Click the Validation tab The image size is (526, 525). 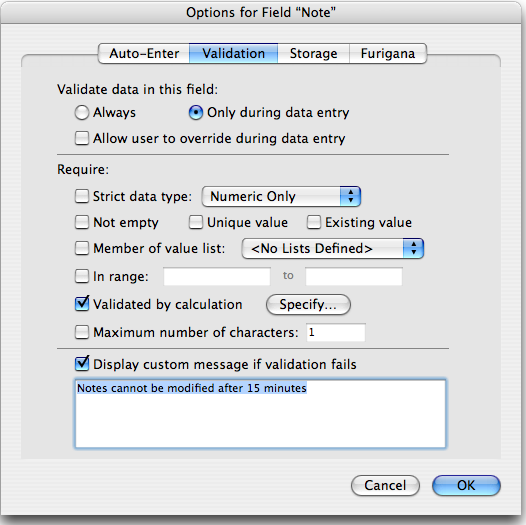pos(233,53)
